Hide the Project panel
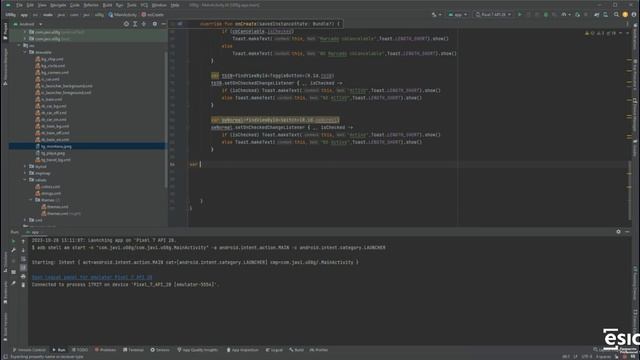 pyautogui.click(x=163, y=24)
